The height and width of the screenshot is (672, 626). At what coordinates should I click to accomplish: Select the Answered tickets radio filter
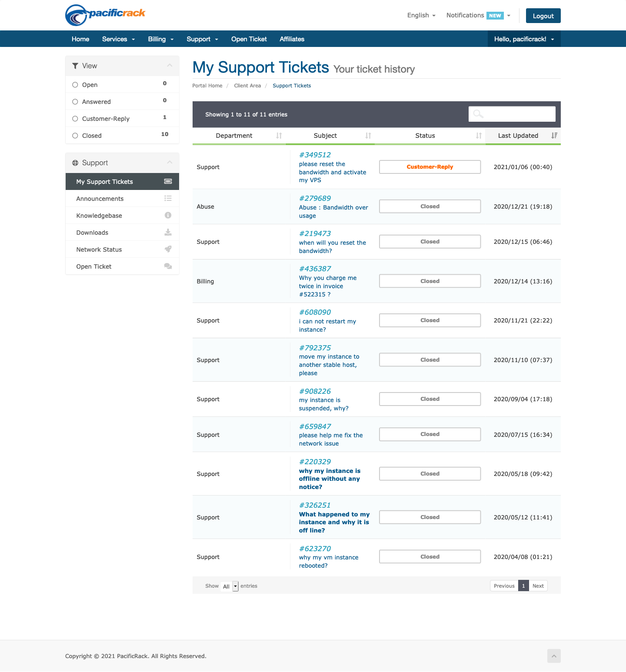pos(75,102)
